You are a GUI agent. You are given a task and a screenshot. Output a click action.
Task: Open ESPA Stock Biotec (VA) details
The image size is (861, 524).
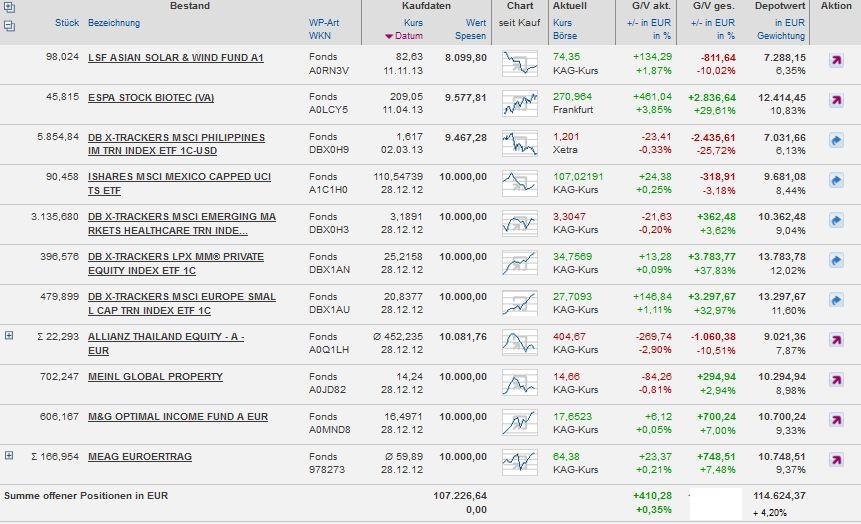click(151, 97)
